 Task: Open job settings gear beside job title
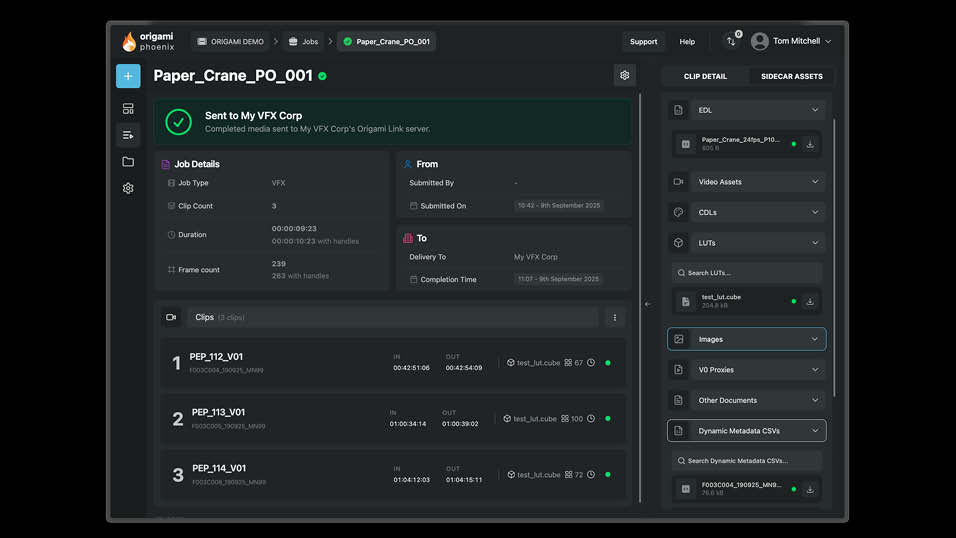625,75
